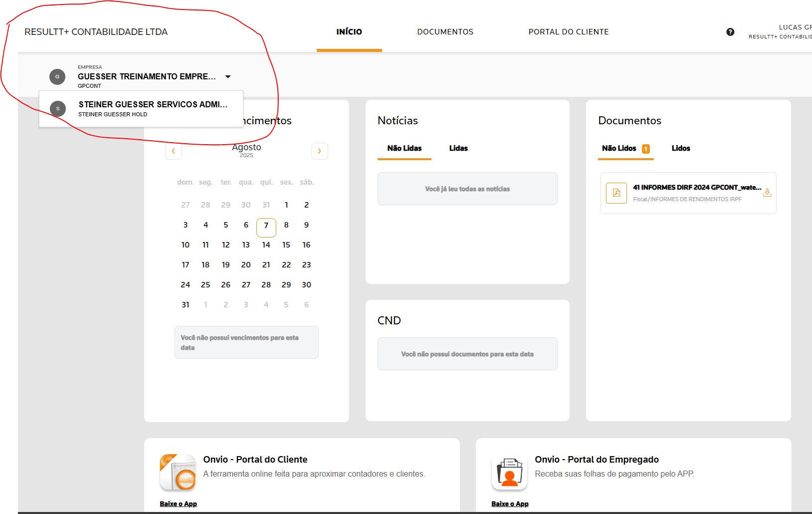Select STEINER GUESSER SERVICOS company option
This screenshot has height=514, width=812.
coord(153,105)
